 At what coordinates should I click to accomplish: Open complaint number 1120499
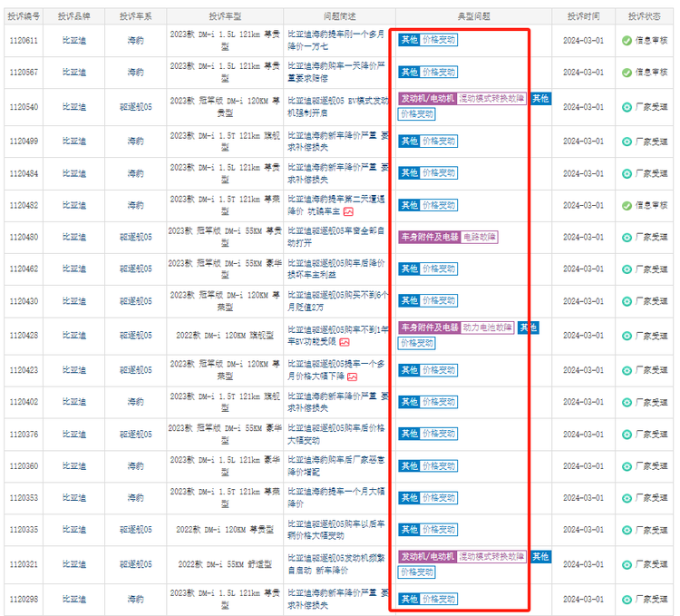pyautogui.click(x=24, y=141)
